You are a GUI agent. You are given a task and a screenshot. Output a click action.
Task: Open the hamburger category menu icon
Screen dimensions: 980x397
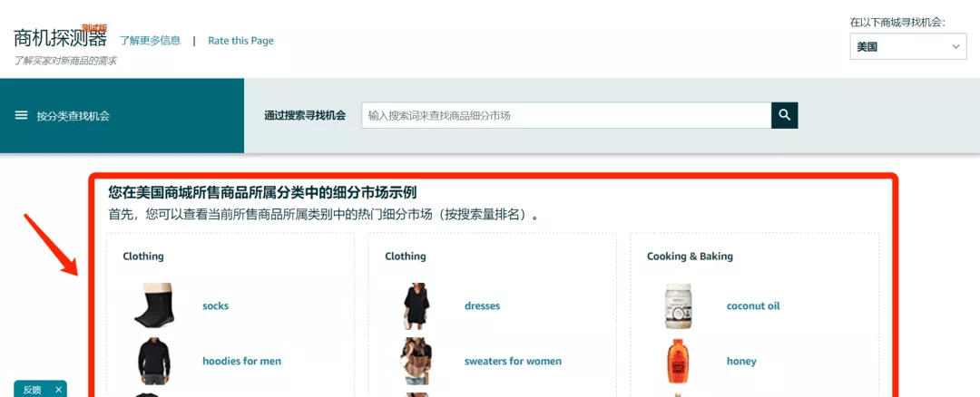click(22, 116)
